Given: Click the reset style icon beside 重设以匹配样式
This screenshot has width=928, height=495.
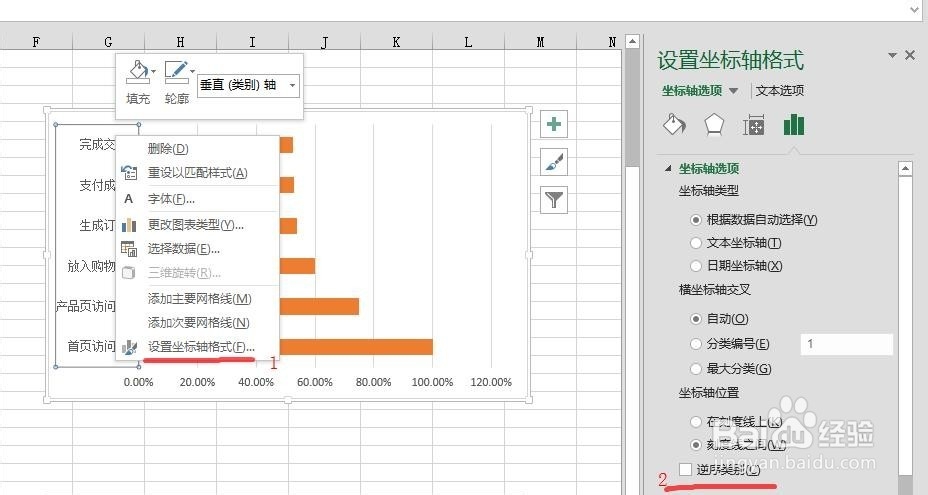Looking at the screenshot, I should 129,173.
